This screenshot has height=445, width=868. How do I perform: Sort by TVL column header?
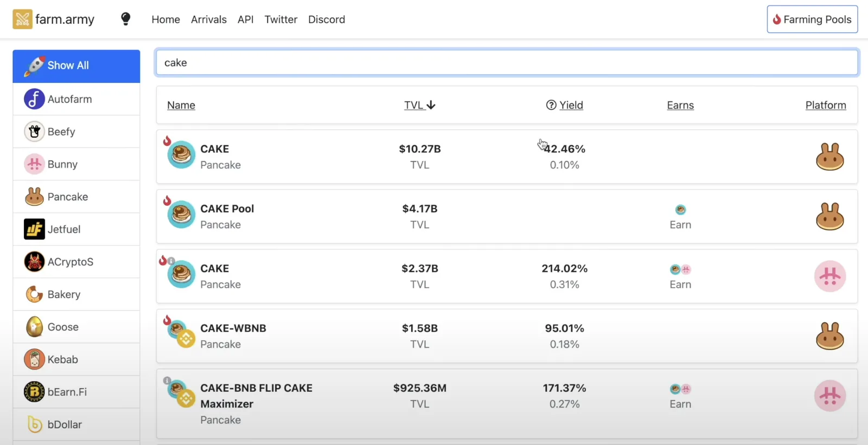pyautogui.click(x=413, y=105)
